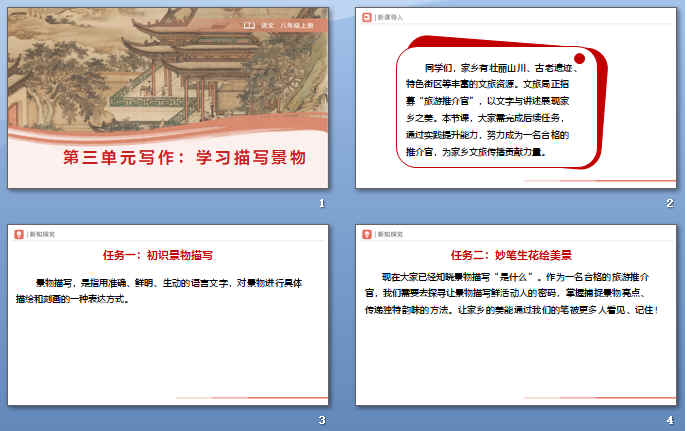Click the red circle on slide 2's text box

tap(578, 59)
